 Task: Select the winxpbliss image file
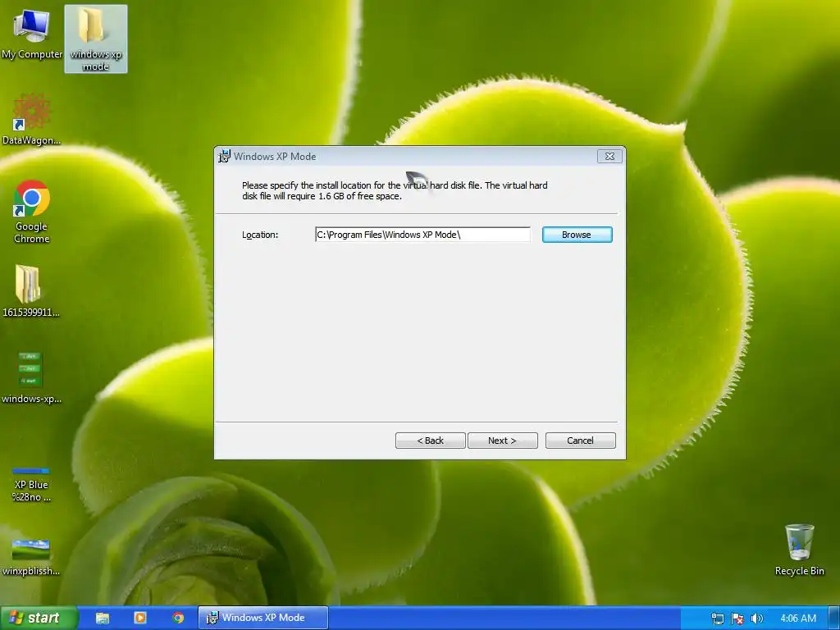point(31,558)
